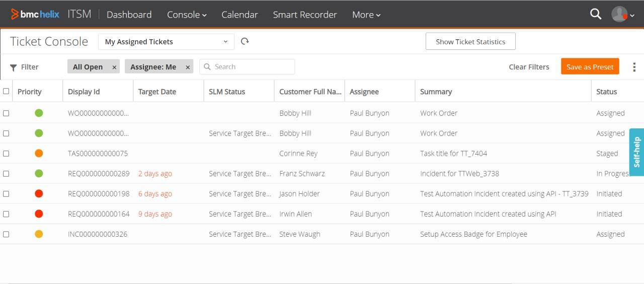Toggle the select-all tickets checkbox
This screenshot has width=644, height=284.
6,91
